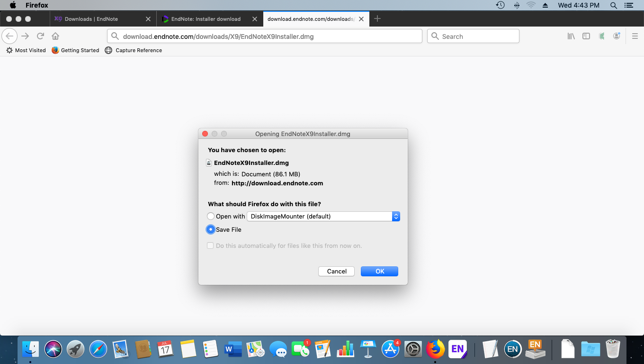The image size is (644, 364).
Task: Open purple EndNote app in the Dock
Action: [458, 350]
